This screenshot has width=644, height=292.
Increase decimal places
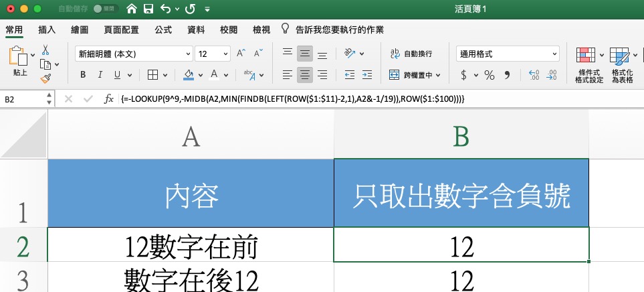534,75
